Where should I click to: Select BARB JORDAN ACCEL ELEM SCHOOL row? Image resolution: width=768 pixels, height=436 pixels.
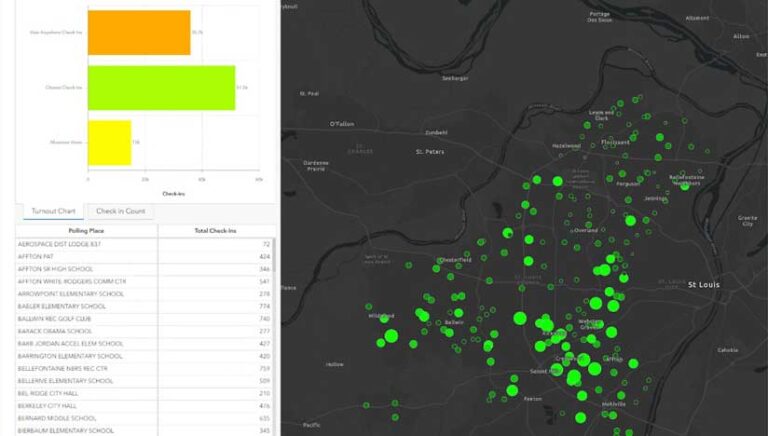144,343
